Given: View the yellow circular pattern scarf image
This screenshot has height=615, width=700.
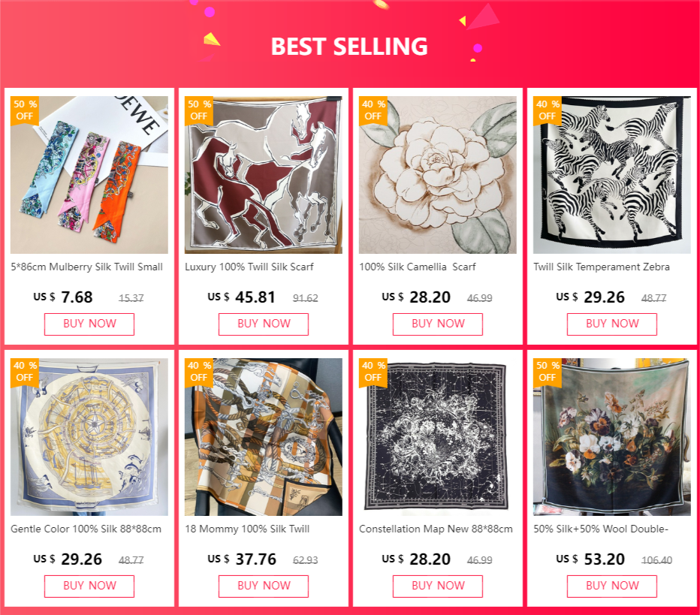Looking at the screenshot, I should (89, 437).
